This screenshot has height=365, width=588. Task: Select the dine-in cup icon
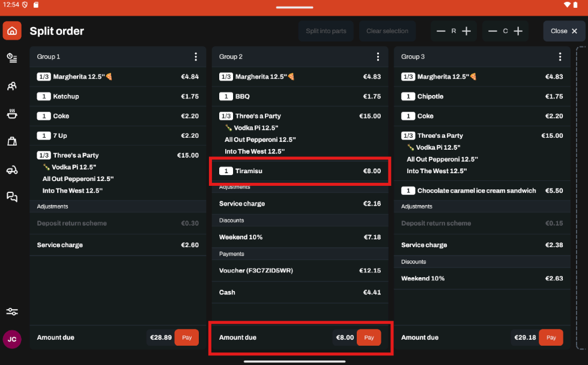click(12, 114)
